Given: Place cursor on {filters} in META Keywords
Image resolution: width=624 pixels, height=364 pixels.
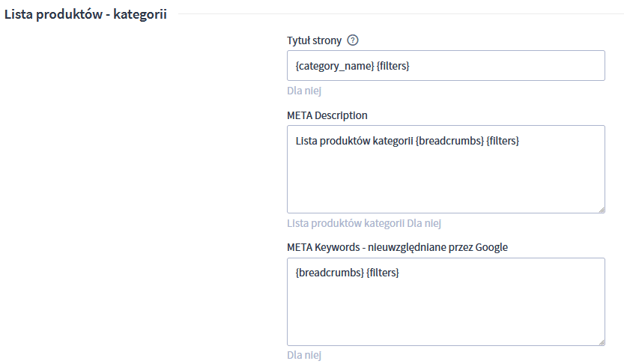Looking at the screenshot, I should coord(383,273).
